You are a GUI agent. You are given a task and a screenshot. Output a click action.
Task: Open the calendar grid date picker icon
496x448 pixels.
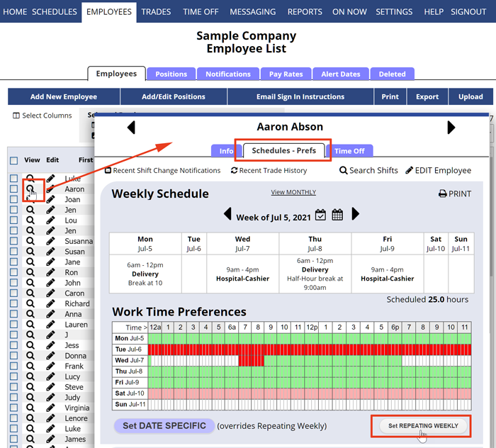coord(337,215)
